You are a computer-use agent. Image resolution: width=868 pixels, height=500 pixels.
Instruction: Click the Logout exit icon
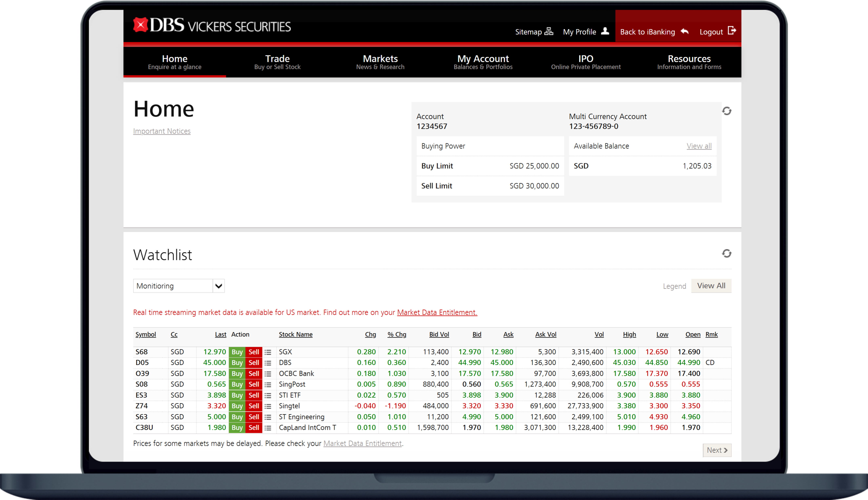(732, 31)
